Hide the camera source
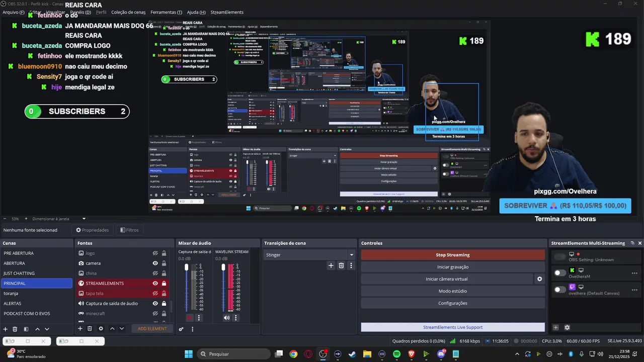The height and width of the screenshot is (362, 644). [x=155, y=263]
